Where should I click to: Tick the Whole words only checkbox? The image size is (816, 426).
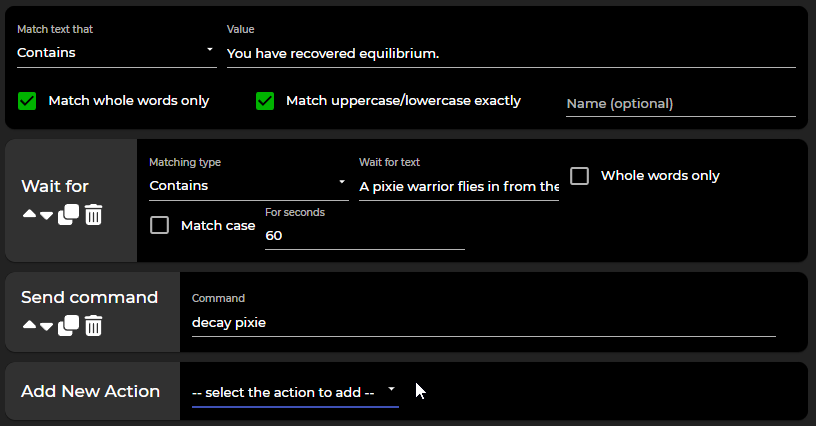(x=579, y=176)
